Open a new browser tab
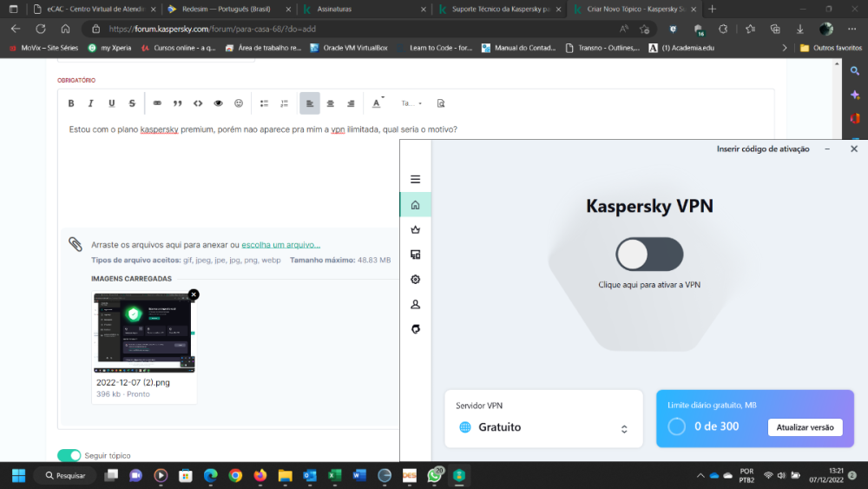 coord(713,9)
